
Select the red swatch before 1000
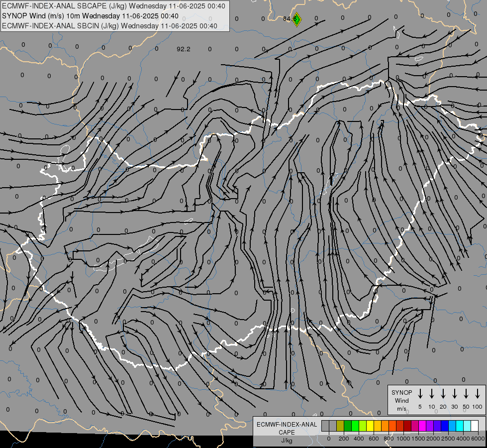click(x=400, y=426)
